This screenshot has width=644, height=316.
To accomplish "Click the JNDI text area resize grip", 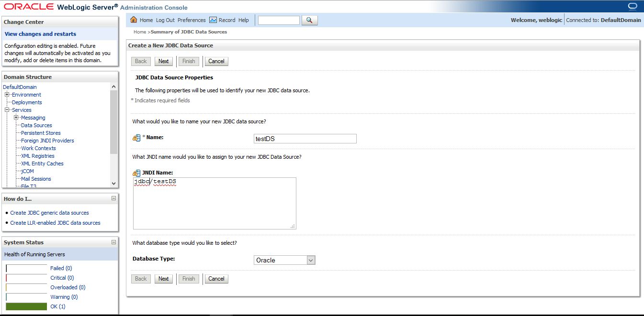I will pos(293,226).
